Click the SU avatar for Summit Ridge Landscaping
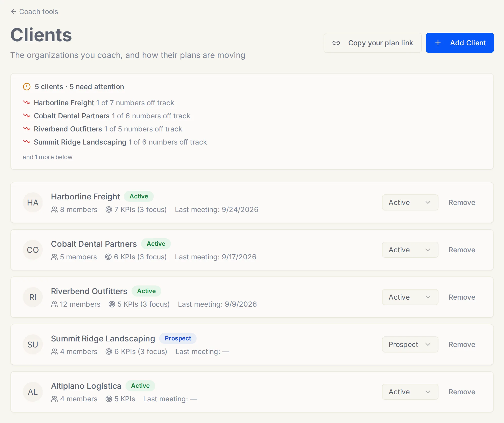 33,344
